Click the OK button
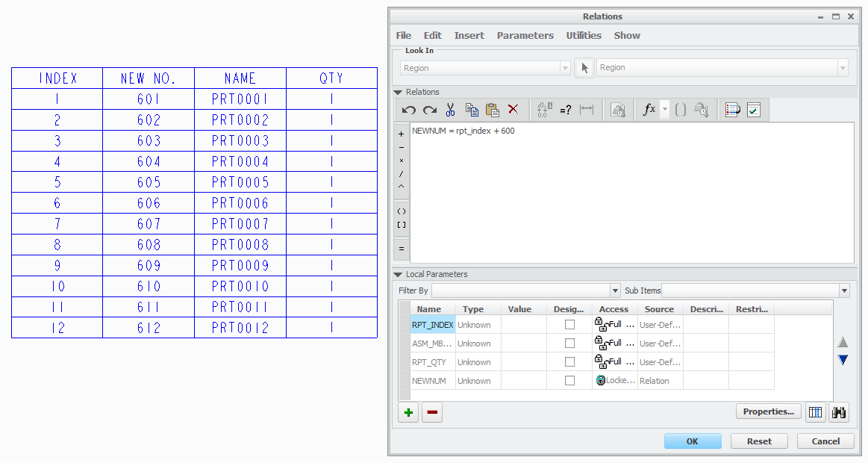The height and width of the screenshot is (463, 868). (x=693, y=441)
